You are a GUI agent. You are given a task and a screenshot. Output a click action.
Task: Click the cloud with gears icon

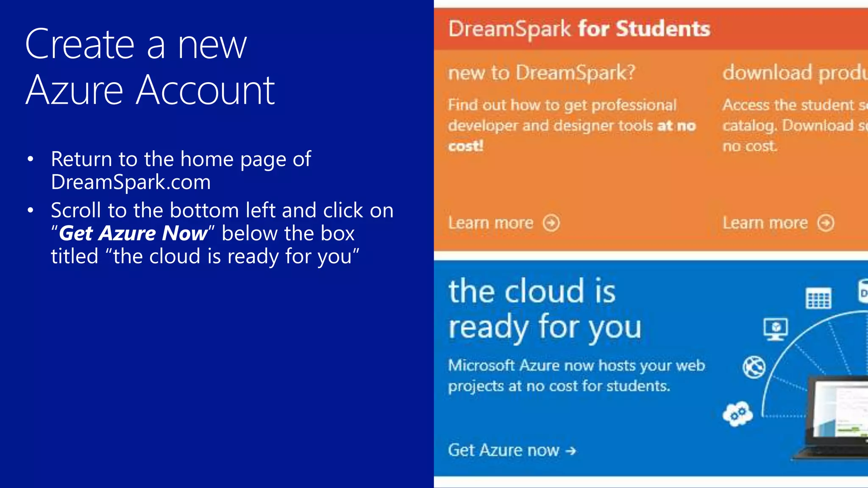[x=737, y=414]
